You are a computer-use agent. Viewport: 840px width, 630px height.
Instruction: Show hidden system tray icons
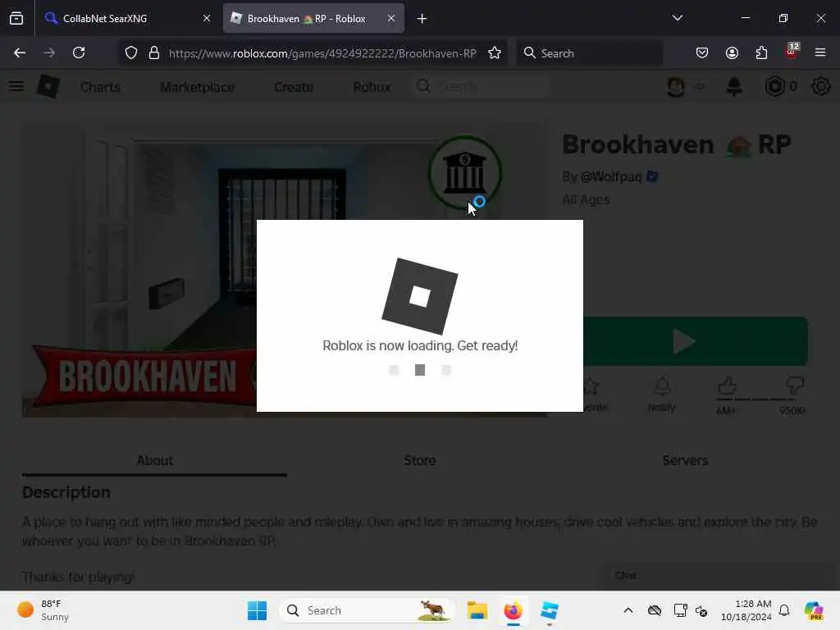pos(628,610)
